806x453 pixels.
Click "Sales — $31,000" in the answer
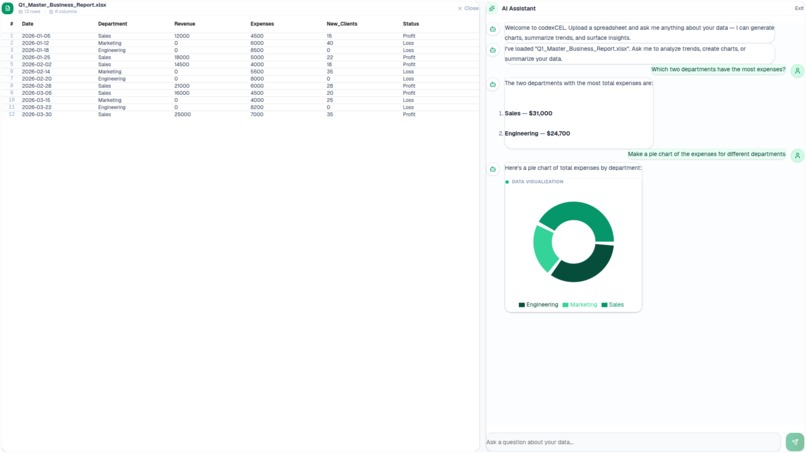coord(528,114)
